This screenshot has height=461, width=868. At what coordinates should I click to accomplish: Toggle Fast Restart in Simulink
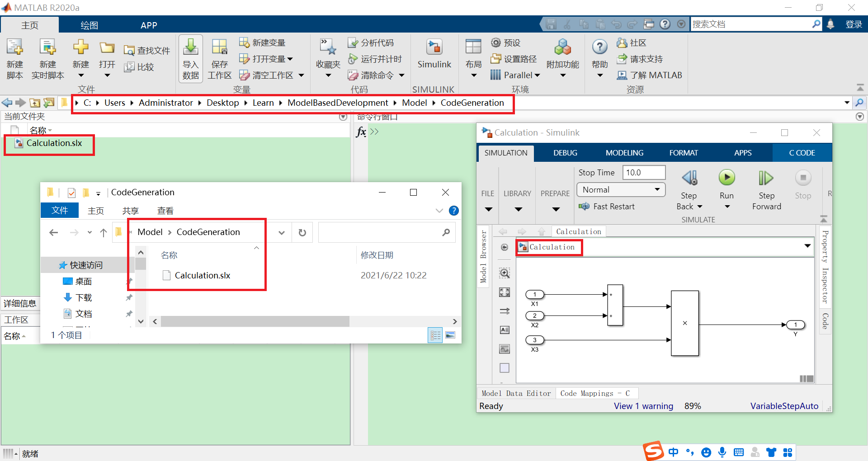607,207
